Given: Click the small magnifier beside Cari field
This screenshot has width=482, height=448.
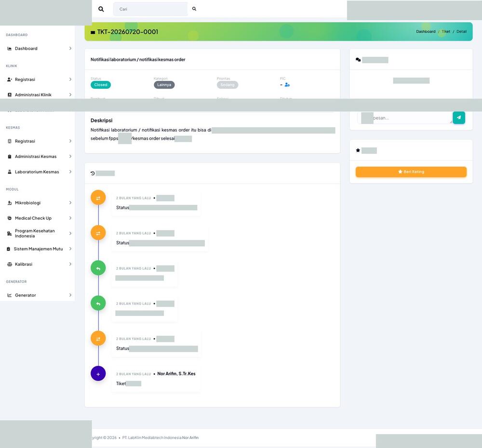Looking at the screenshot, I should pos(194,9).
